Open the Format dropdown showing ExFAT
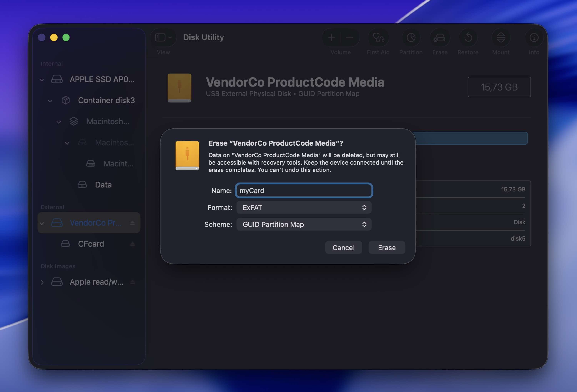Image resolution: width=577 pixels, height=392 pixels. click(304, 207)
